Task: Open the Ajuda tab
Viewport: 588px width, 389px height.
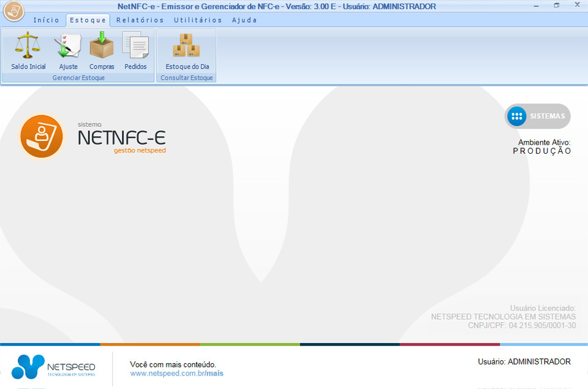Action: pyautogui.click(x=244, y=20)
